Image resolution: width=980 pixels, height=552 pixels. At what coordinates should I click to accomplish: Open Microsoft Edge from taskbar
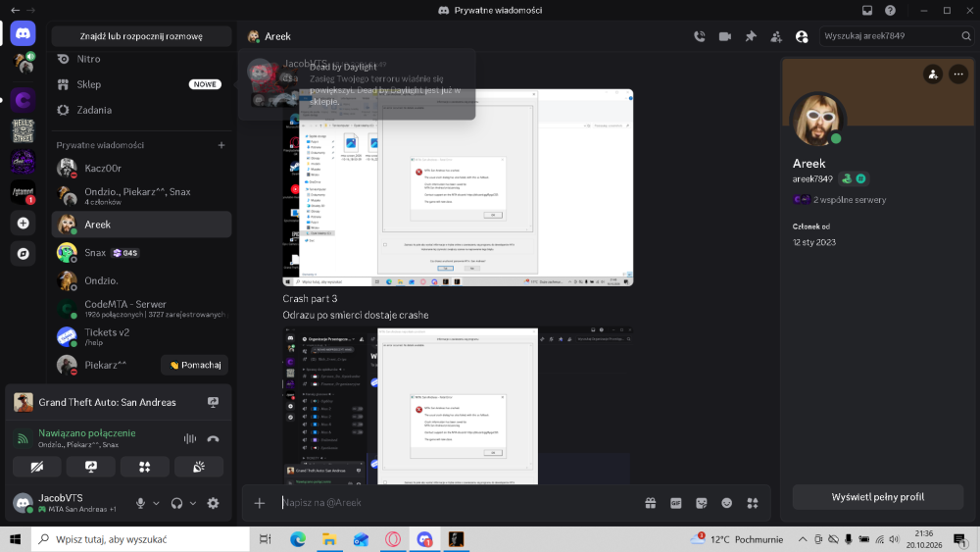point(298,539)
